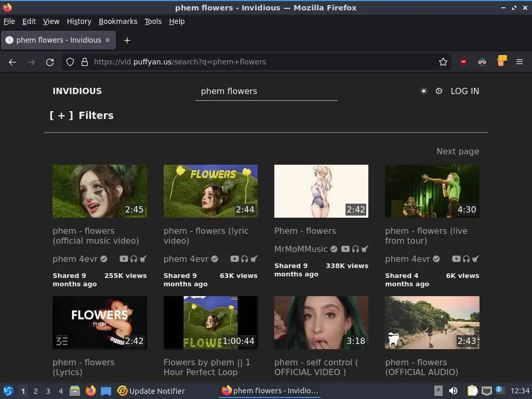
Task: Open phem - flowers (Lyrics) title link
Action: (x=84, y=367)
